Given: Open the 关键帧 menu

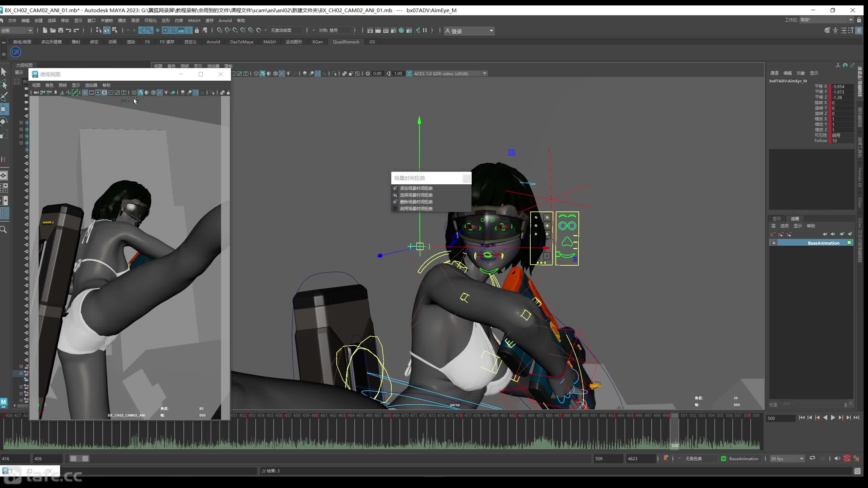Looking at the screenshot, I should pyautogui.click(x=106, y=20).
